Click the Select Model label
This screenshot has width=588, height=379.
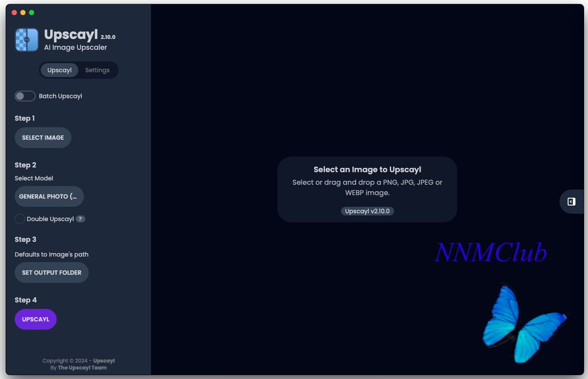[34, 178]
